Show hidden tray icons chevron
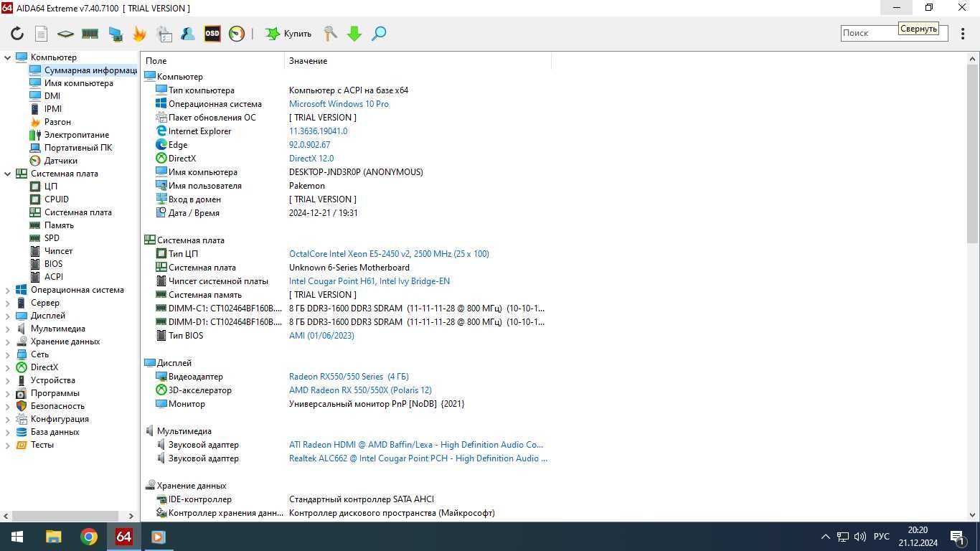This screenshot has width=980, height=551. point(826,537)
